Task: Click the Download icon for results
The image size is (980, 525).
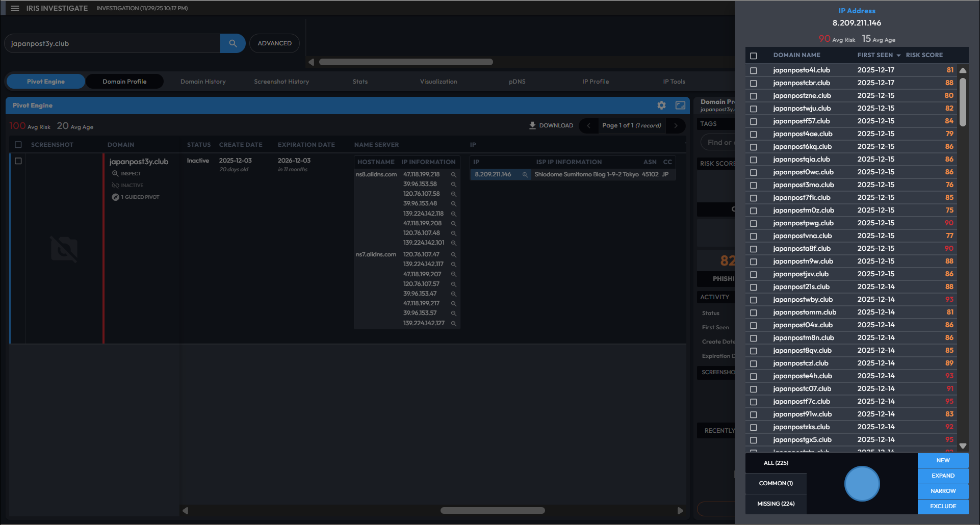Action: tap(532, 125)
